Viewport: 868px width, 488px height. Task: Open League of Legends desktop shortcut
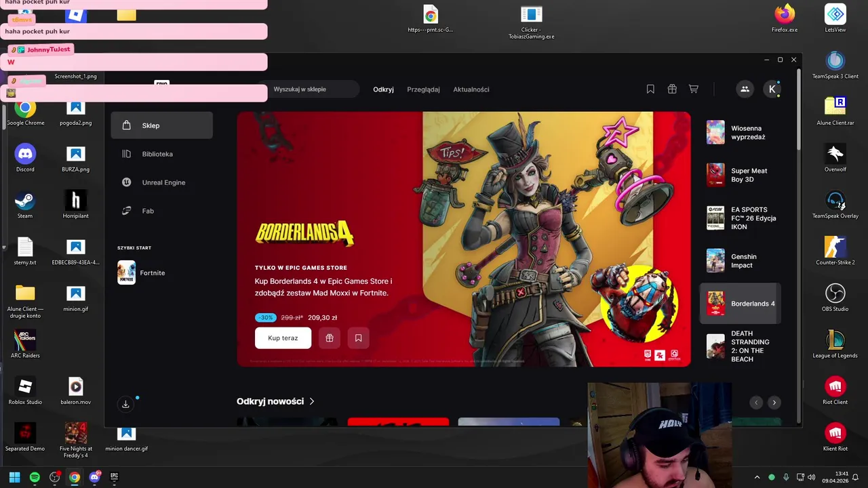pyautogui.click(x=835, y=344)
